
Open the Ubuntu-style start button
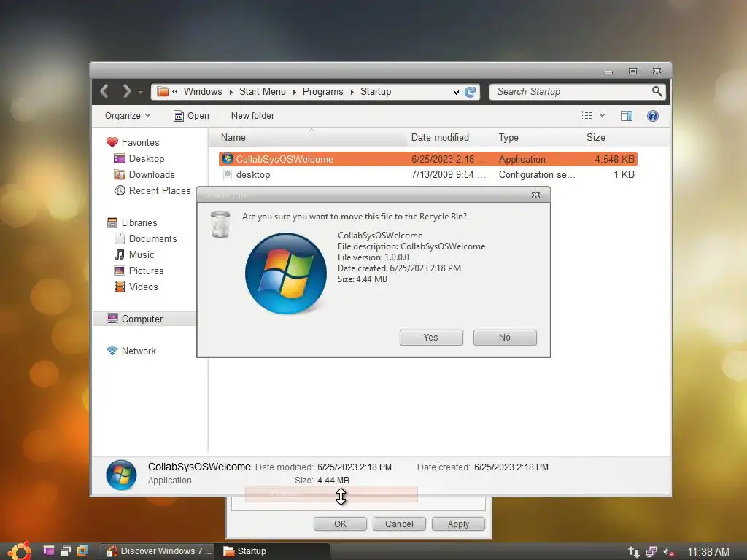[20, 551]
